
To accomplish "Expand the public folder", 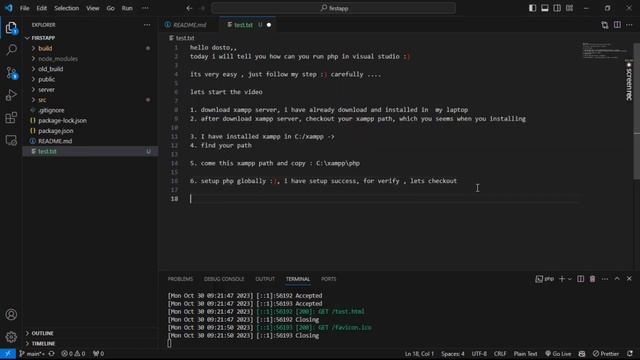I will 91,79.
